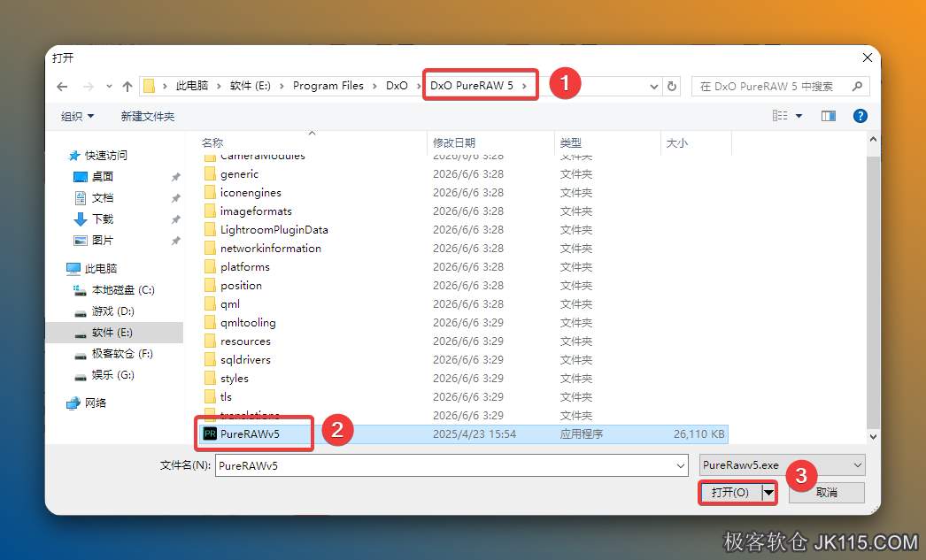Click the styles folder icon

[x=210, y=379]
